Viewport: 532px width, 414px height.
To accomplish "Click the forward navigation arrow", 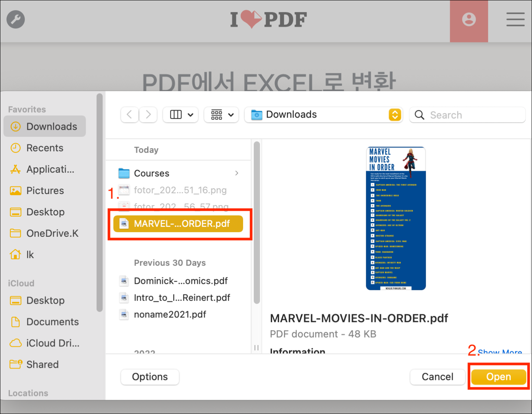I will [x=148, y=115].
